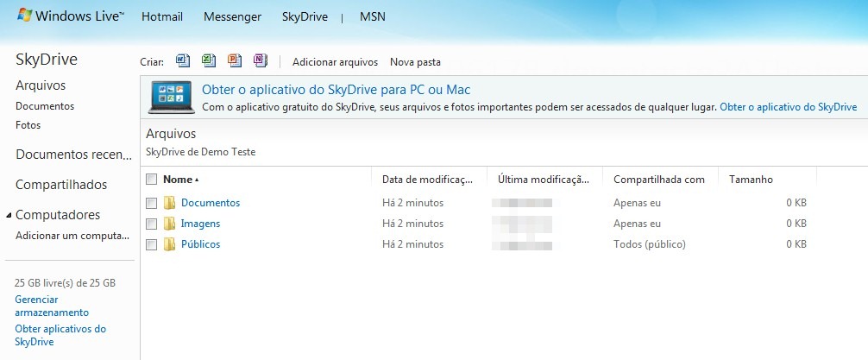Open Hotmail from the top bar
Screen dimensions: 868x360
click(162, 17)
